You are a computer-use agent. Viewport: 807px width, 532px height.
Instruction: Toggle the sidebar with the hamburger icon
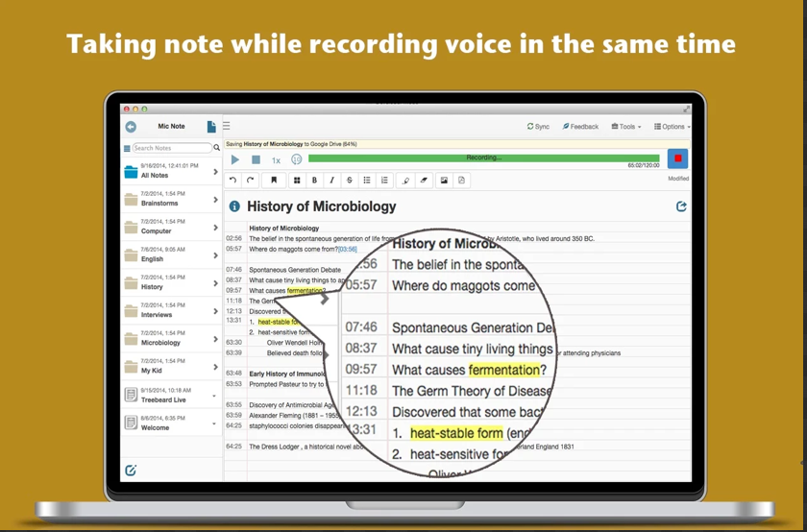[x=227, y=126]
